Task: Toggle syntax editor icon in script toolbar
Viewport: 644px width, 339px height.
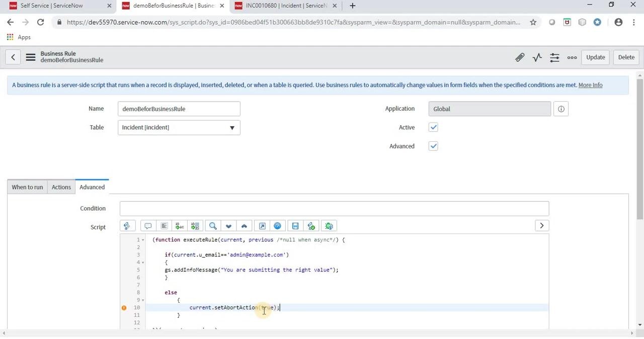Action: (x=127, y=226)
